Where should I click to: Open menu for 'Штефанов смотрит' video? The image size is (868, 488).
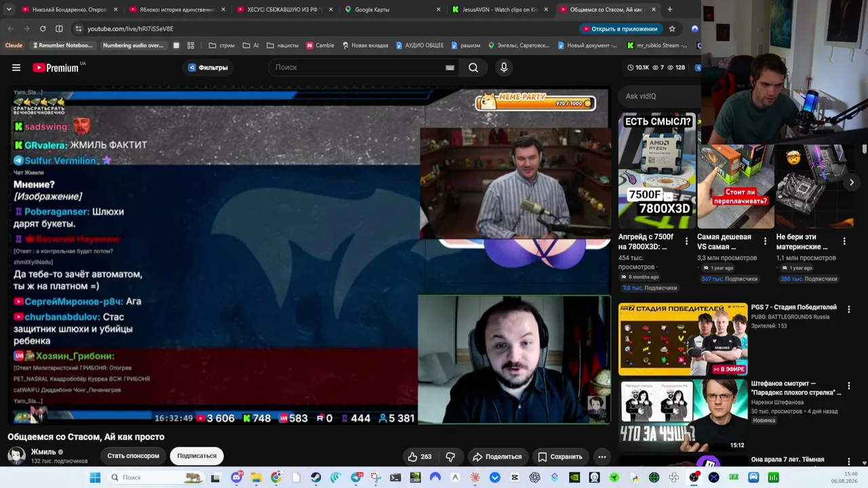(x=848, y=386)
